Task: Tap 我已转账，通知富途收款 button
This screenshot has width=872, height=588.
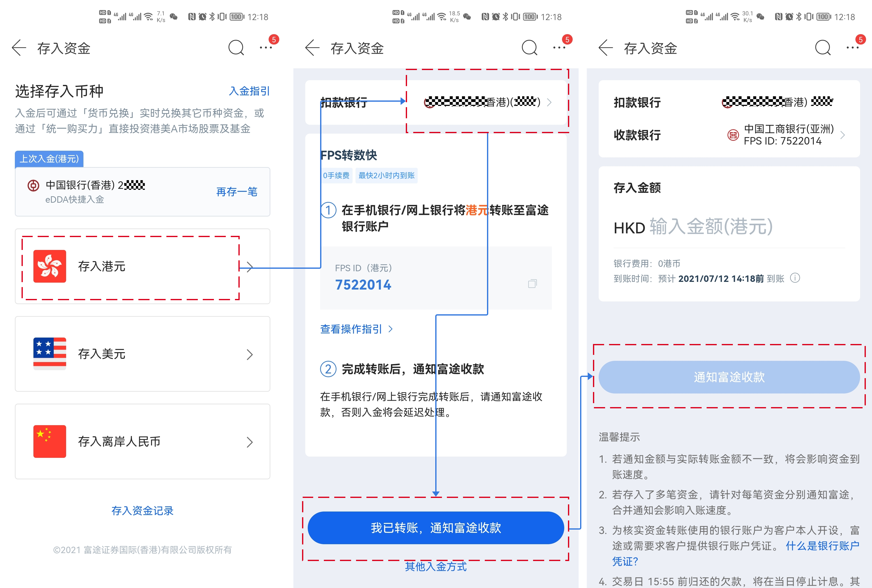Action: tap(436, 528)
